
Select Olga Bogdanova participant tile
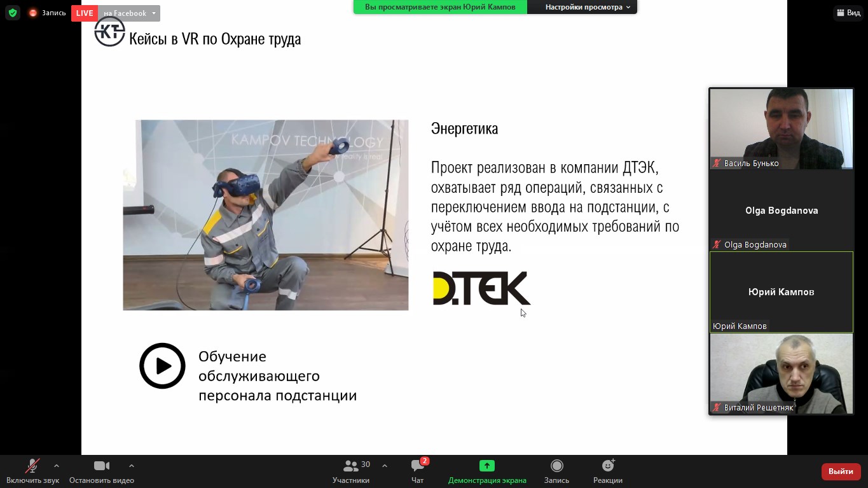point(782,211)
